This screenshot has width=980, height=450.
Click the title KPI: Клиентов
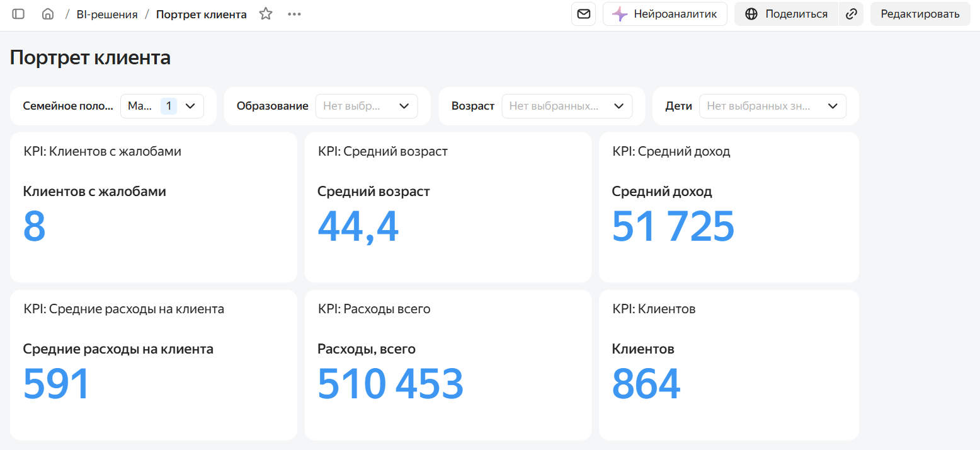point(654,309)
